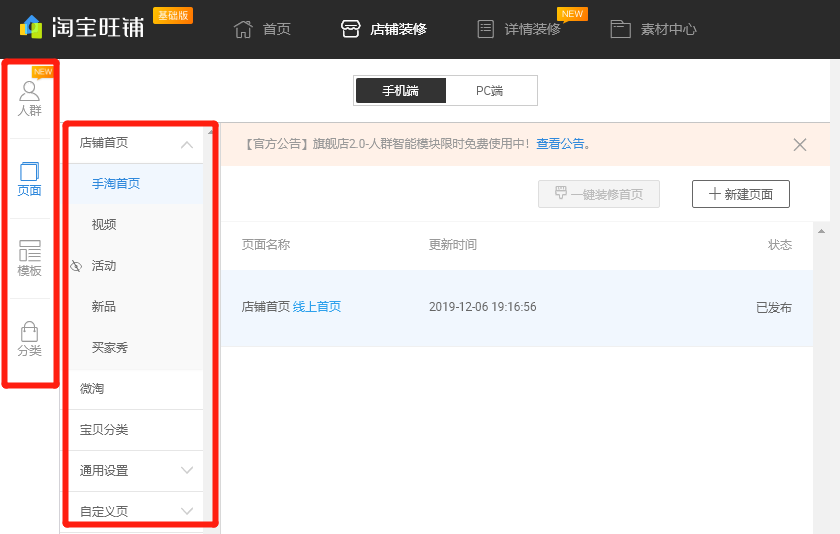This screenshot has width=840, height=534.
Task: Open the 素材中心 tab
Action: [654, 29]
